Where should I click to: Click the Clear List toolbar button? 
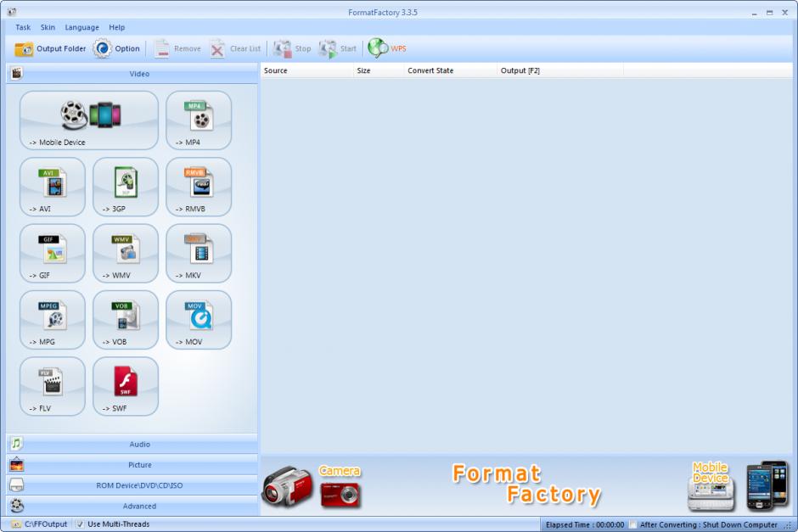(236, 49)
